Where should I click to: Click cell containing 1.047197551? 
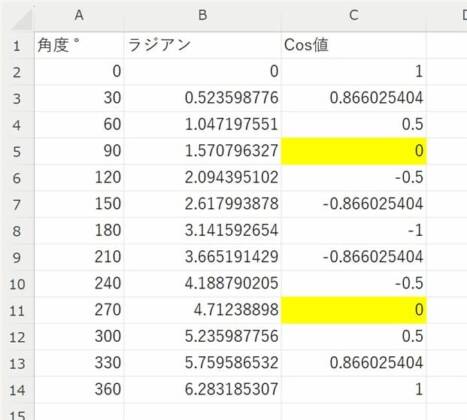202,125
